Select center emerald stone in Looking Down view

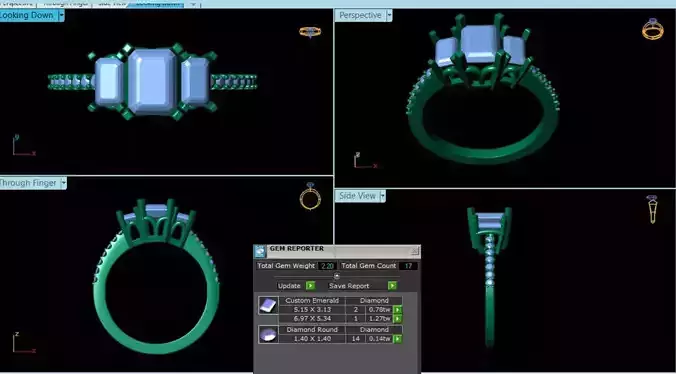click(152, 81)
